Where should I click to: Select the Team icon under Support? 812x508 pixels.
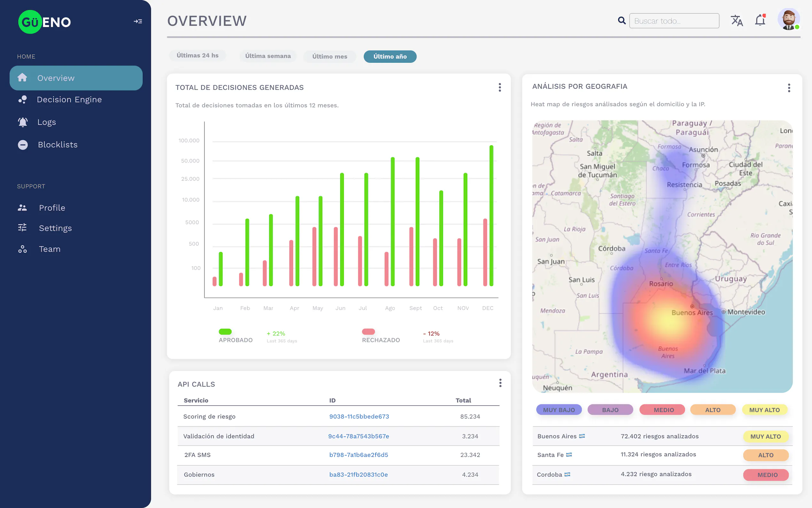[22, 249]
